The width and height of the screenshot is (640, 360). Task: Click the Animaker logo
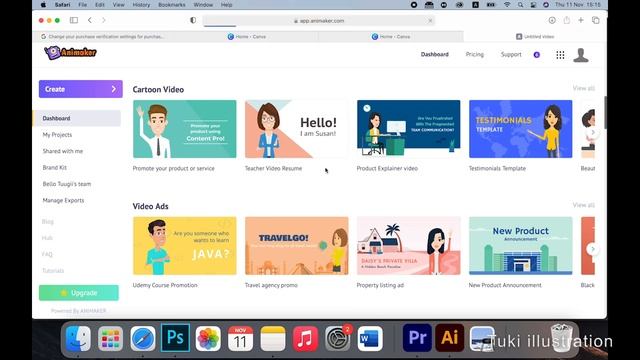pyautogui.click(x=70, y=53)
